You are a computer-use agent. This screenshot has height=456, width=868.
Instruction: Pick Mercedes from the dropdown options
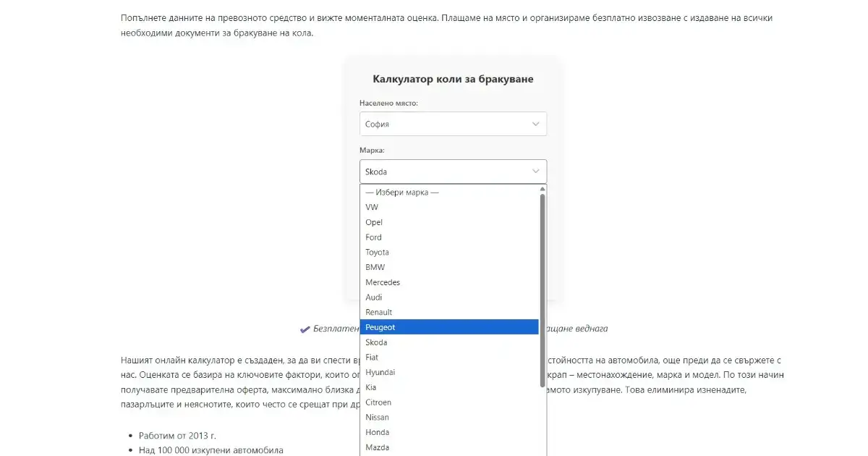[x=449, y=282]
